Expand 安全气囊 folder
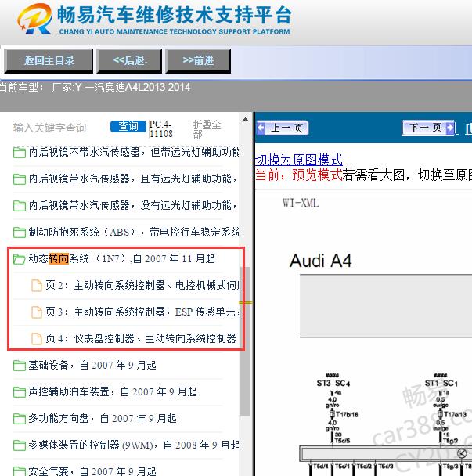The width and height of the screenshot is (472, 476). pos(92,471)
